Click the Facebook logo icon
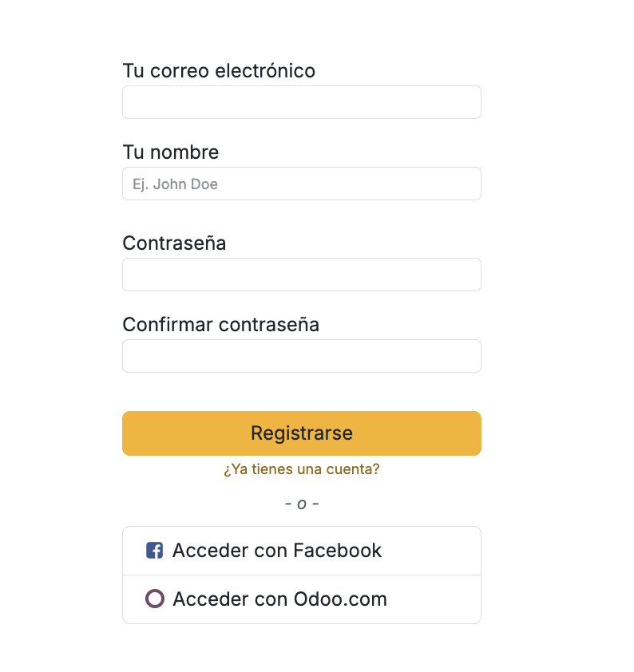Viewport: 634px width, 672px height. pos(155,551)
